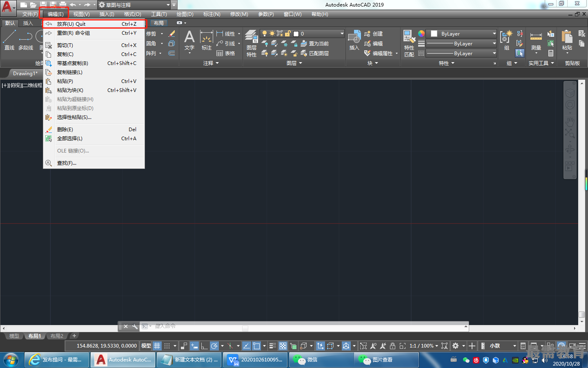The height and width of the screenshot is (368, 588).
Task: Click the 表格 table tool
Action: tap(226, 53)
